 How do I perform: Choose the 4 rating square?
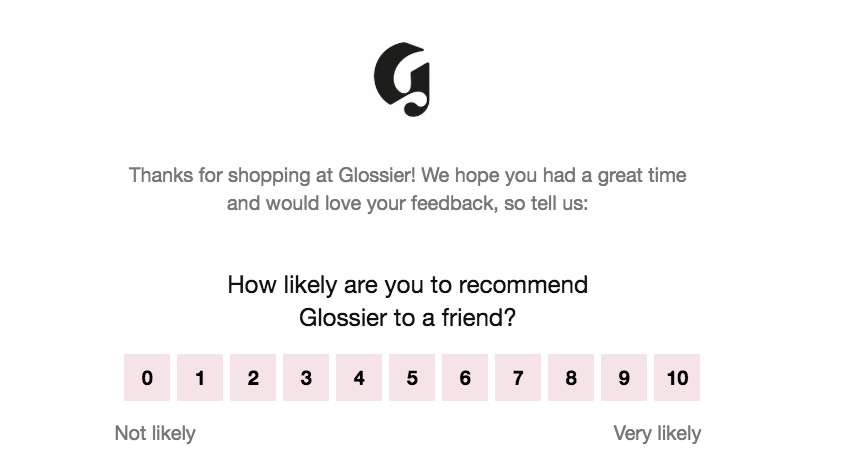[359, 378]
